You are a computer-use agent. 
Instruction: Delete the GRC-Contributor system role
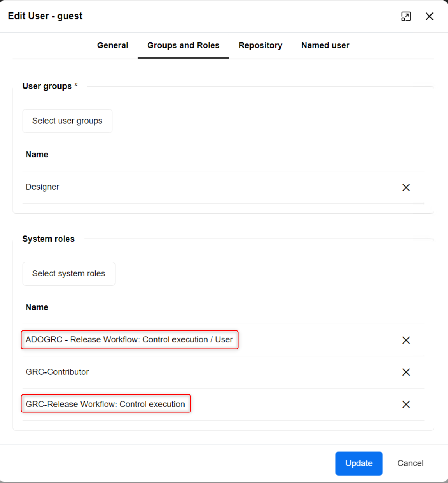pyautogui.click(x=406, y=372)
